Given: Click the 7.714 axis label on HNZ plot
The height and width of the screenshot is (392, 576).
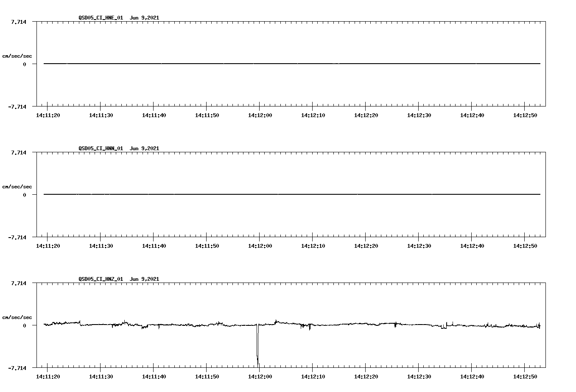Looking at the screenshot, I should click(x=19, y=283).
